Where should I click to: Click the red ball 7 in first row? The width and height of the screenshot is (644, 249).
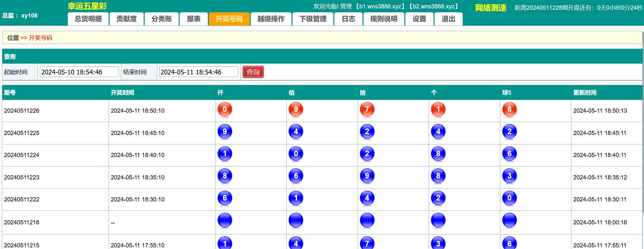367,109
